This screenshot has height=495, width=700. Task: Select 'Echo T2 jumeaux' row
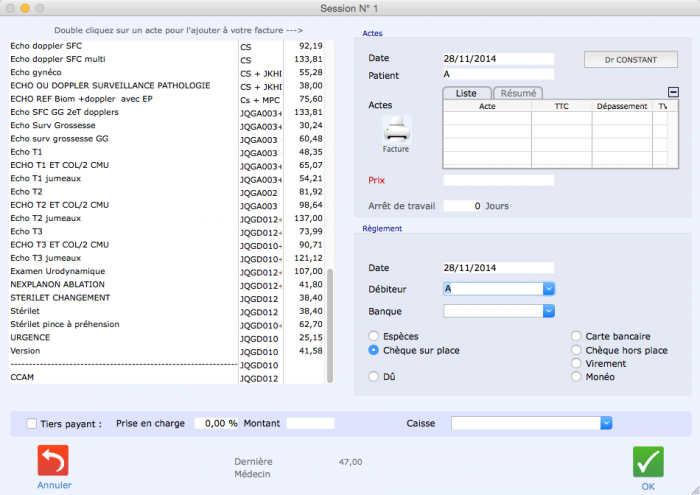(166, 218)
